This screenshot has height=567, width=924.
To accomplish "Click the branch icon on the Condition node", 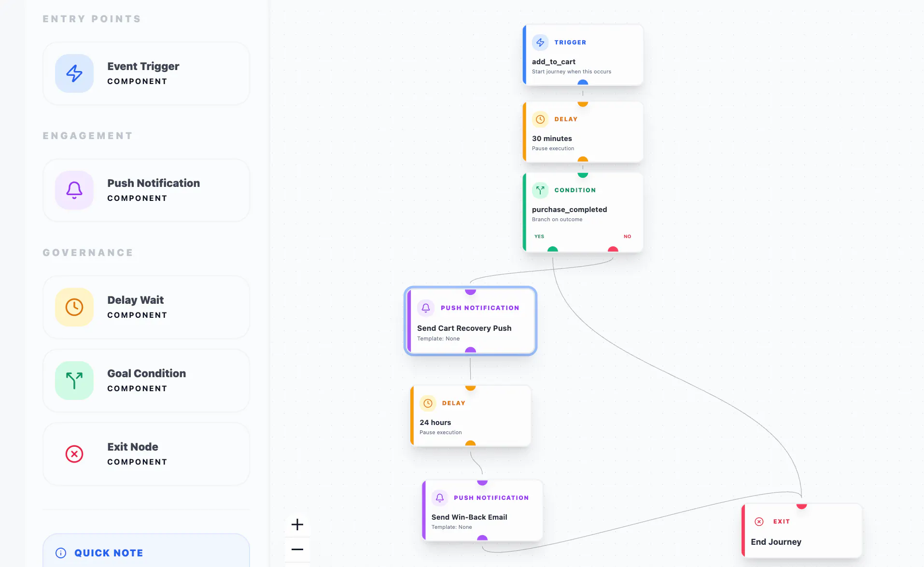I will [x=540, y=190].
